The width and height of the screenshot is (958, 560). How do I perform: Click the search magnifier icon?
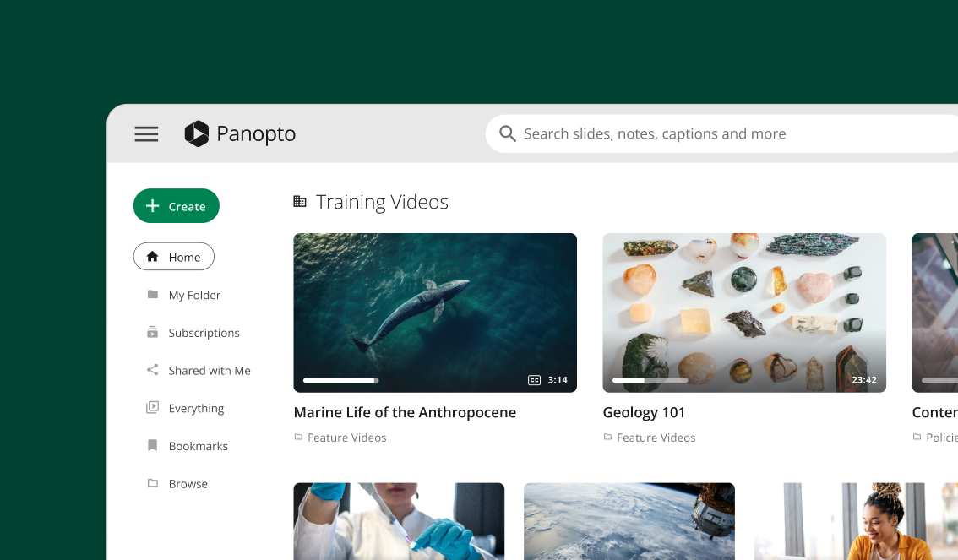coord(508,133)
